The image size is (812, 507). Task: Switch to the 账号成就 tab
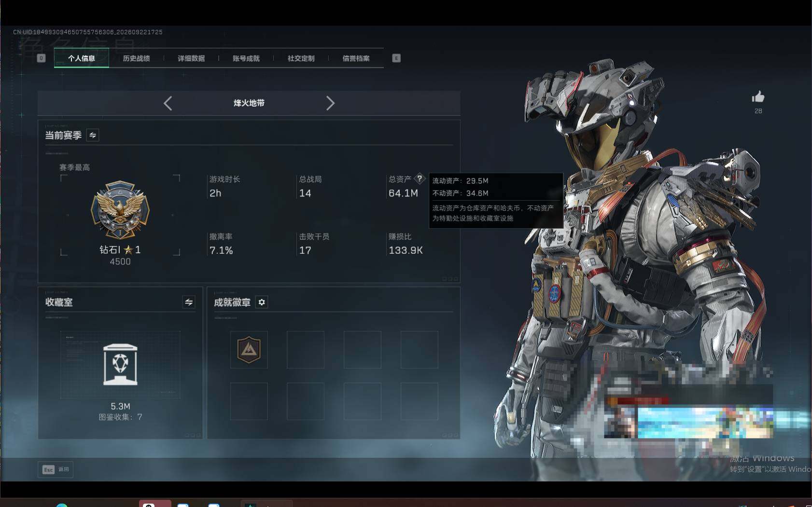coord(246,58)
